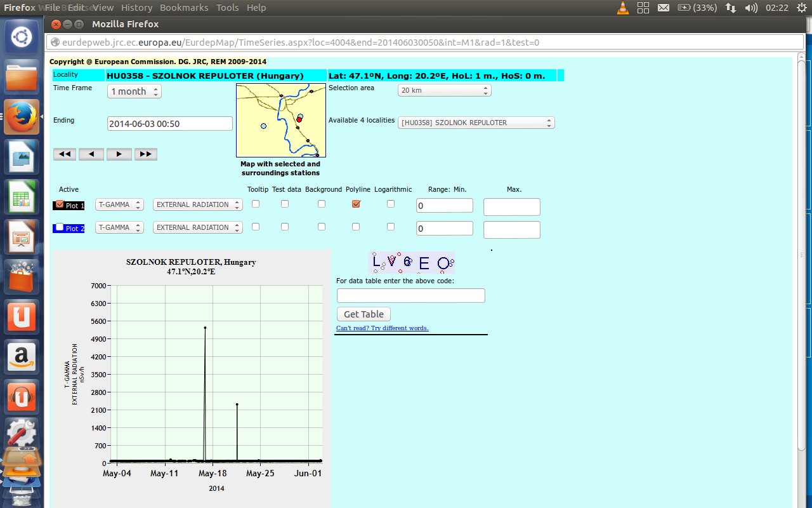The image size is (812, 508).
Task: Open the Time Frame '1 month' dropdown
Action: coord(134,91)
